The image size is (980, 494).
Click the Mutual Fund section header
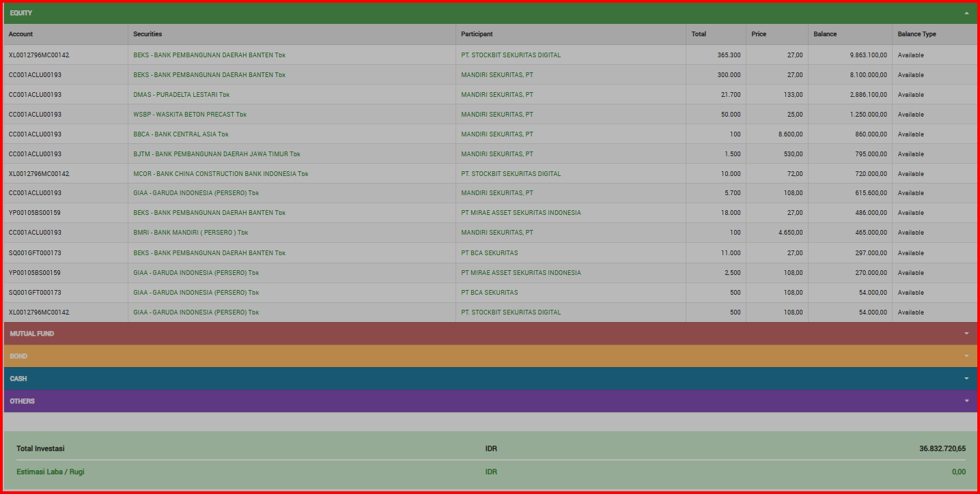tap(32, 334)
